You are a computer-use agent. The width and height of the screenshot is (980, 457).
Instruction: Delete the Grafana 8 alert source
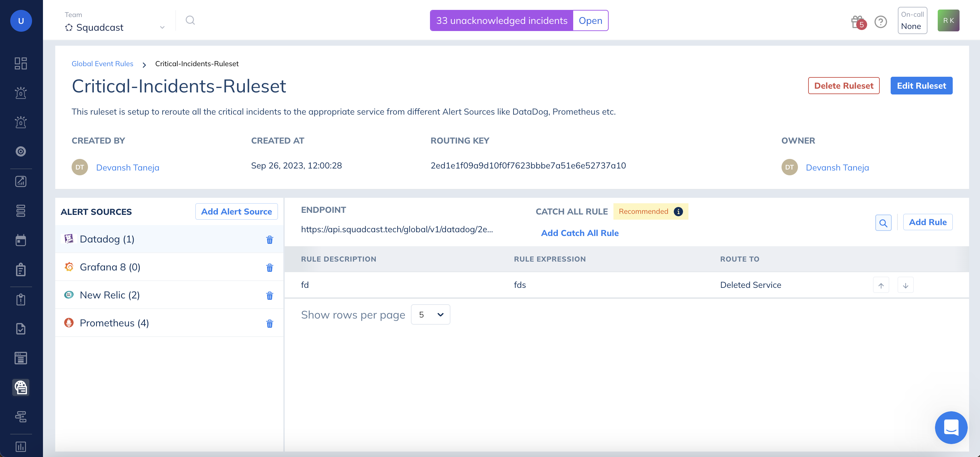(270, 268)
